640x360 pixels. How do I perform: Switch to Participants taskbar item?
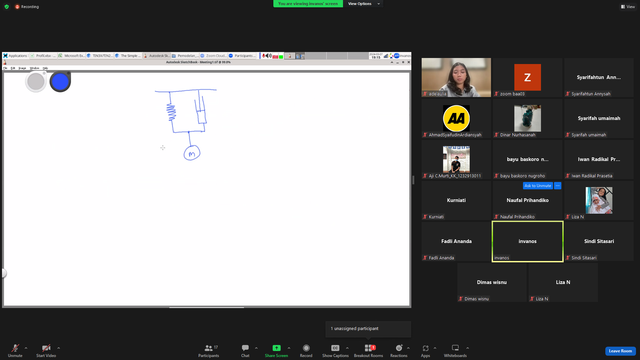pos(242,56)
